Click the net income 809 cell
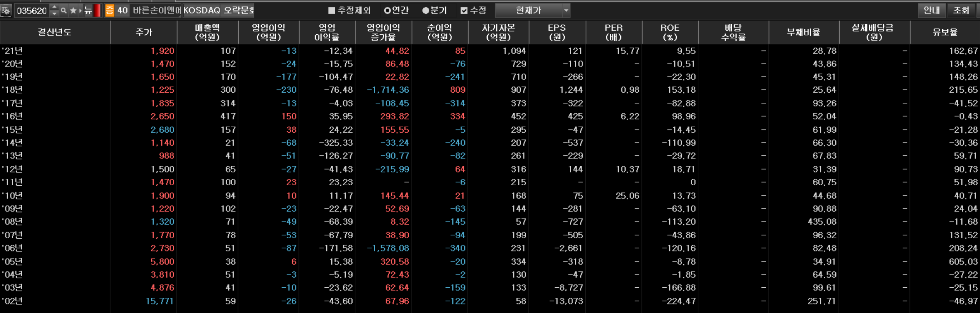This screenshot has height=313, width=980. (x=458, y=90)
